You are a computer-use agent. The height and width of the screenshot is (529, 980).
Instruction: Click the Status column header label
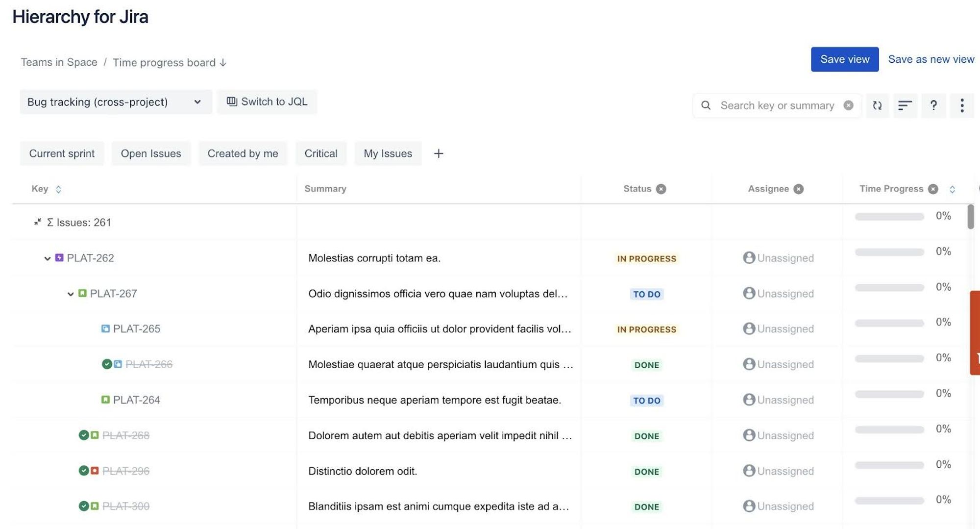click(637, 189)
